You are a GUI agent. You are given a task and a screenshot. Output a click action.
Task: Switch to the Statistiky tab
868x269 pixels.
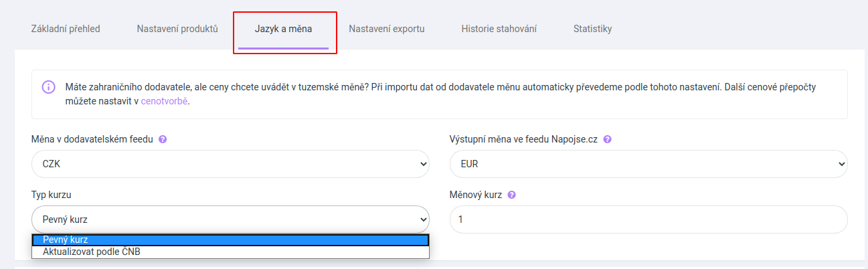(x=592, y=29)
